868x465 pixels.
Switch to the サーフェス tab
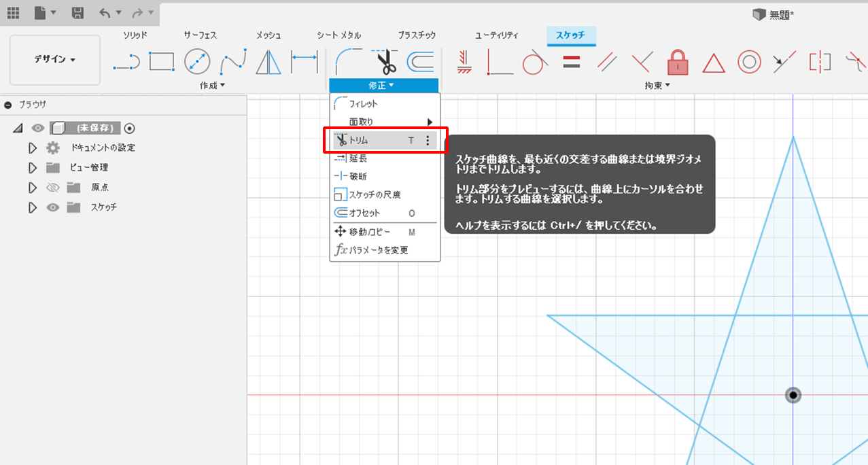coord(201,35)
